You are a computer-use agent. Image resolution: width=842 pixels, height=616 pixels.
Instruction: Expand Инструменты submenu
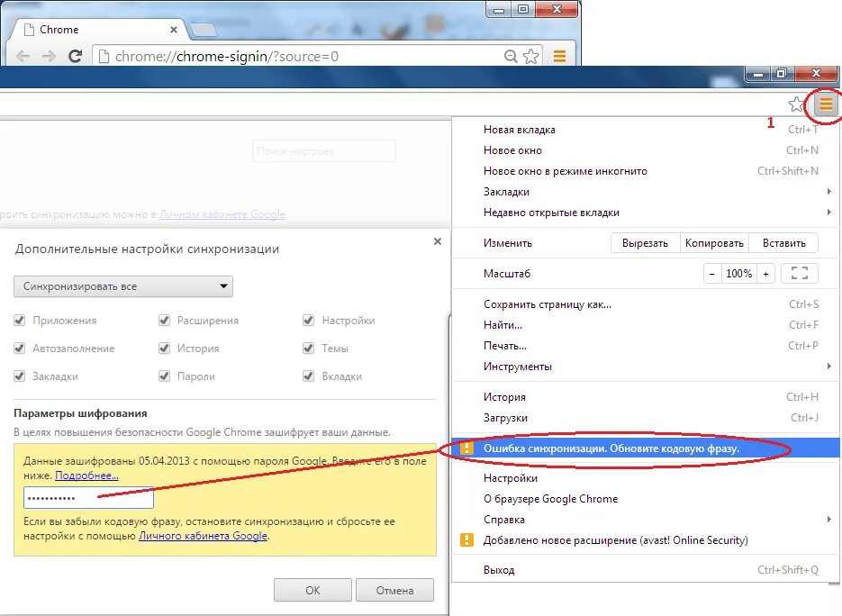click(646, 367)
